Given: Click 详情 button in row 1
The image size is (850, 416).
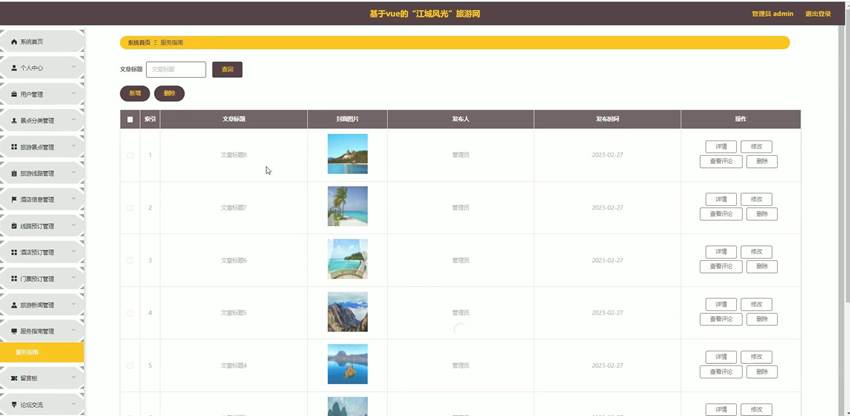Looking at the screenshot, I should (x=721, y=146).
